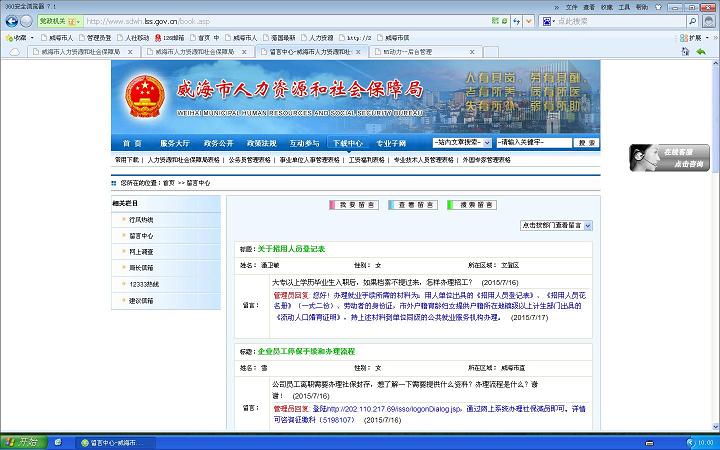Click the national emblem logo in the banner
720x450 pixels.
(146, 96)
